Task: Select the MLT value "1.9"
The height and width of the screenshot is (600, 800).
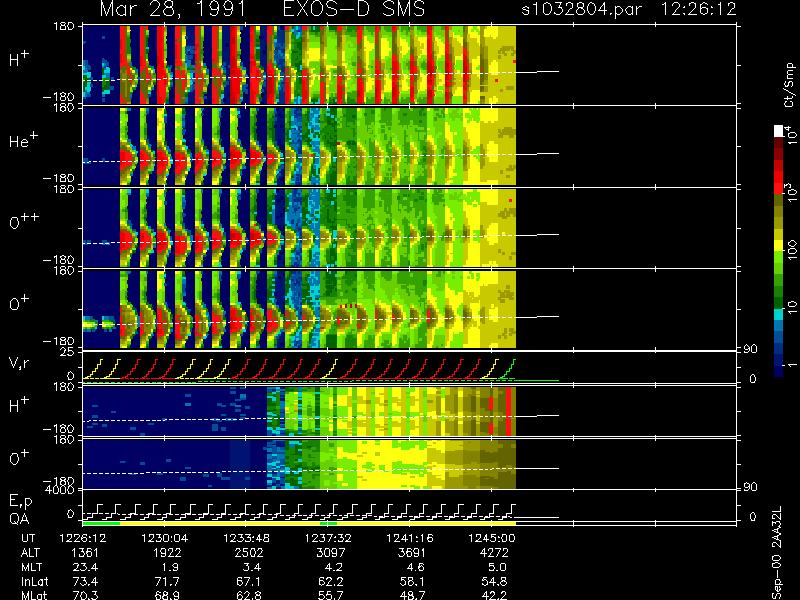Action: click(x=169, y=567)
